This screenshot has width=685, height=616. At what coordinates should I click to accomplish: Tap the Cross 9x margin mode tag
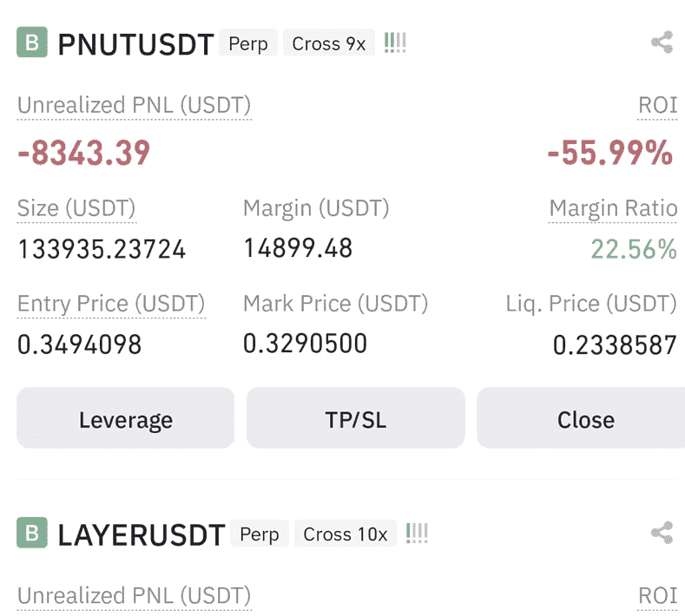click(x=329, y=43)
